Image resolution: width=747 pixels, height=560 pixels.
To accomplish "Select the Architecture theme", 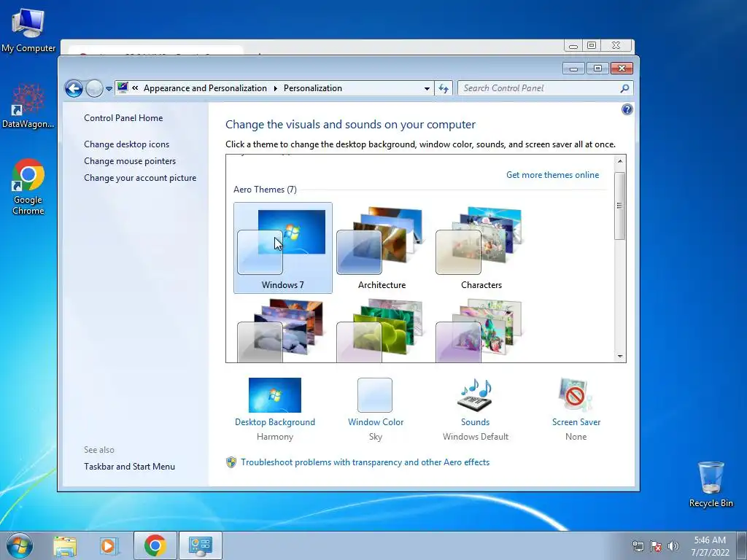I will pos(382,248).
